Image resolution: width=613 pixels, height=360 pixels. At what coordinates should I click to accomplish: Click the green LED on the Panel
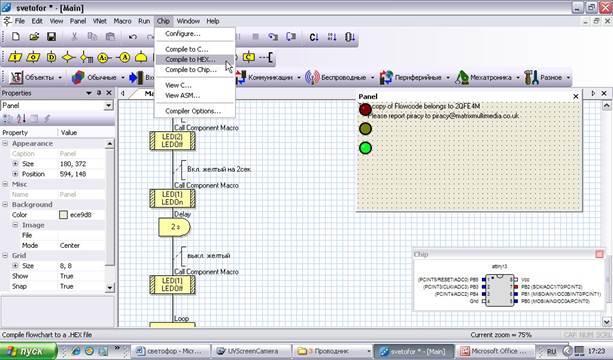pos(365,148)
